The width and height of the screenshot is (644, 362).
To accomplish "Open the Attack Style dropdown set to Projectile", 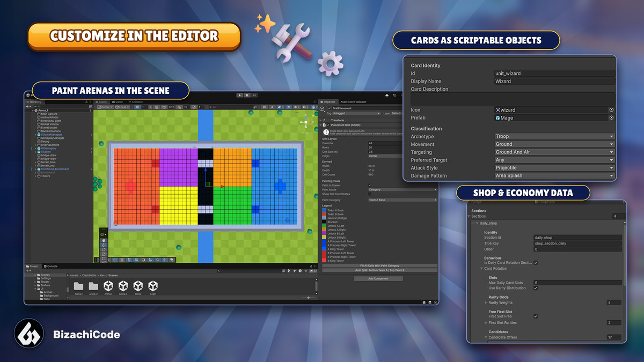I will click(555, 168).
